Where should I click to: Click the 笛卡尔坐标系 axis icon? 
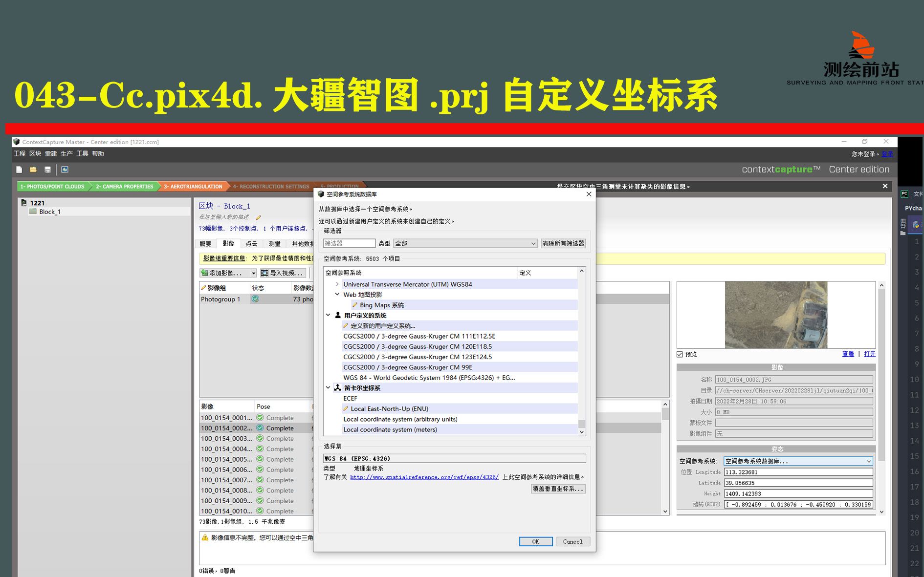(337, 387)
